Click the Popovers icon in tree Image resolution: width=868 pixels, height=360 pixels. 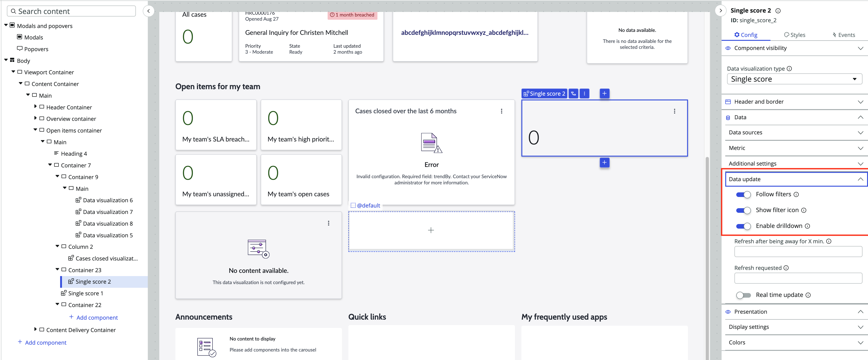[x=20, y=48]
